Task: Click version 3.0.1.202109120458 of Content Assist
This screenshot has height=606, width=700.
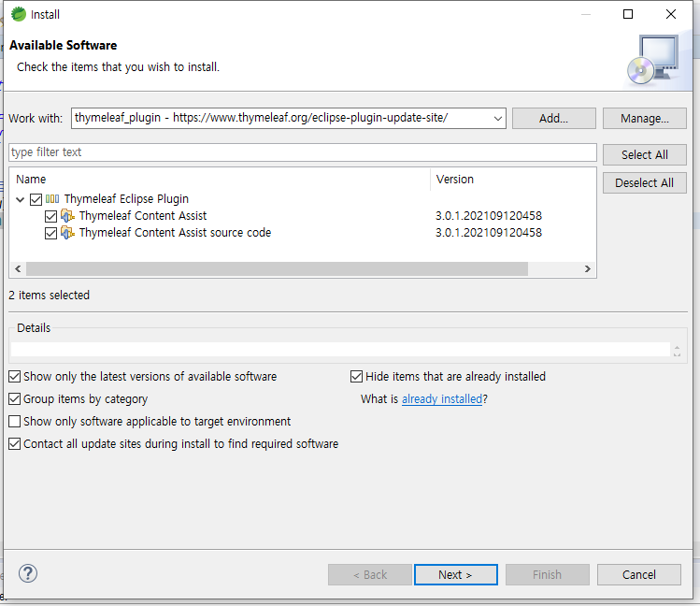Action: (x=489, y=216)
